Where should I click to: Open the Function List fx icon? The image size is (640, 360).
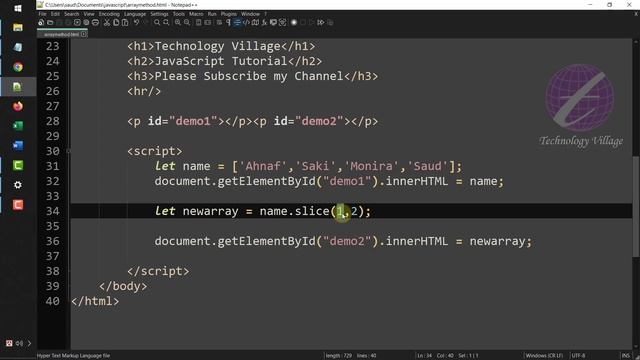pos(264,22)
